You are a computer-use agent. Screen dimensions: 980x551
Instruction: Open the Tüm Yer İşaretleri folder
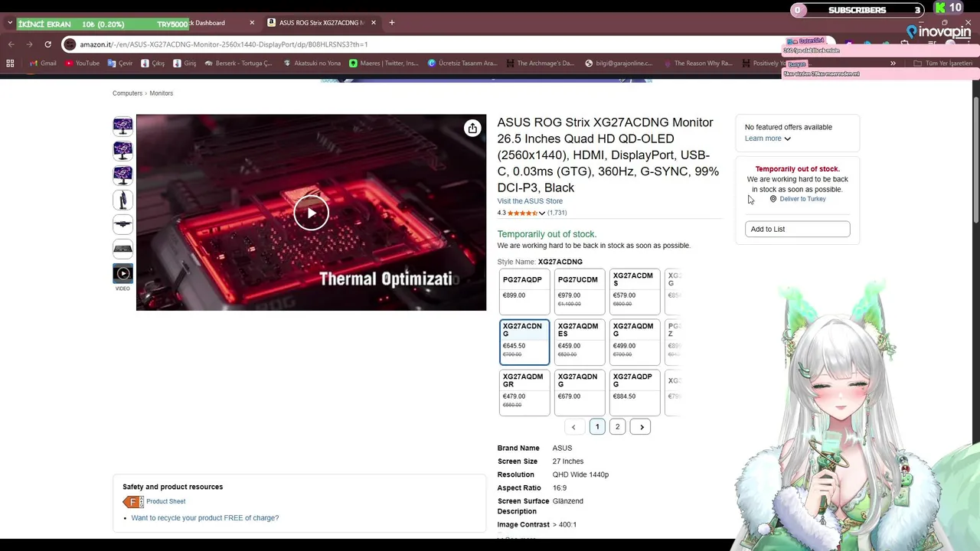(942, 64)
